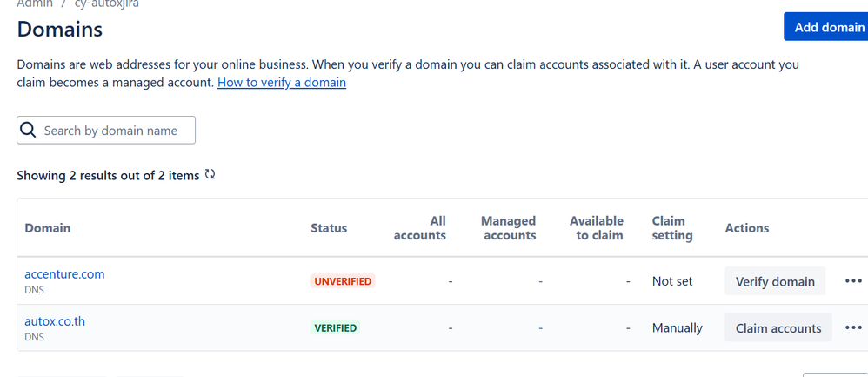Click the cy-autoxjira breadcrumb link

107,3
